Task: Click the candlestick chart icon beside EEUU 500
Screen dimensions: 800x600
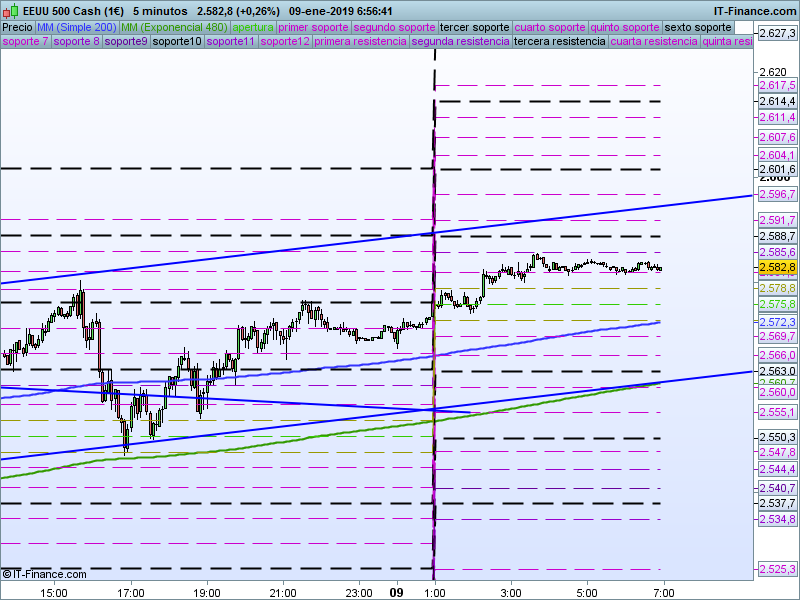Action: [x=11, y=11]
